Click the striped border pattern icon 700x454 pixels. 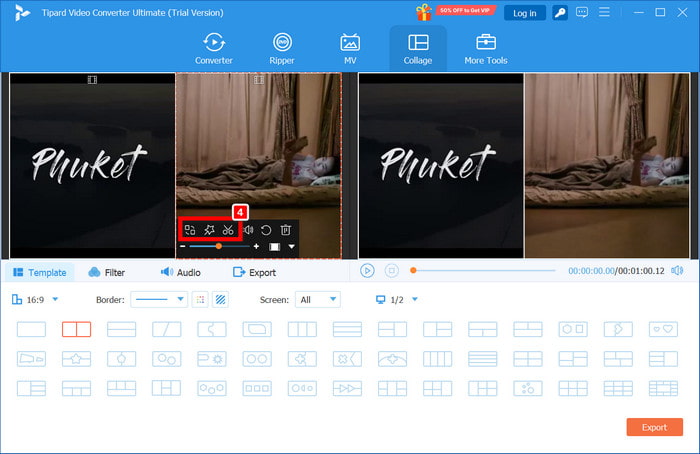point(221,300)
